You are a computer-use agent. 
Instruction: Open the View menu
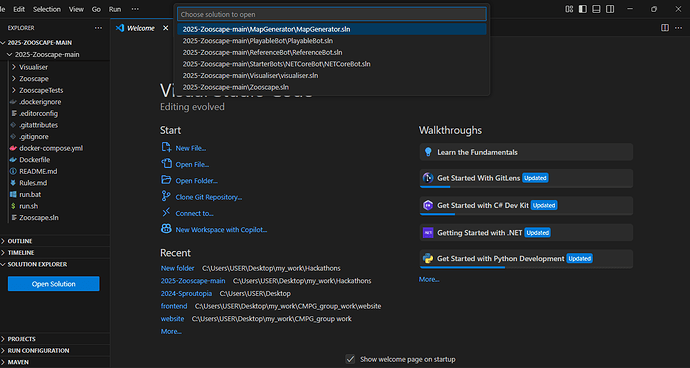click(76, 9)
